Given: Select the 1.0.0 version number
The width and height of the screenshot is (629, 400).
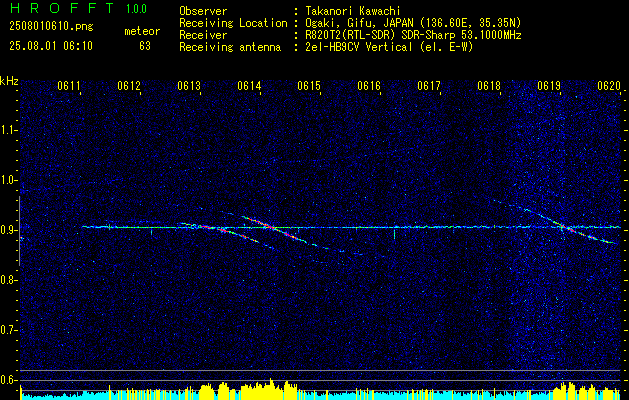Looking at the screenshot, I should [137, 9].
